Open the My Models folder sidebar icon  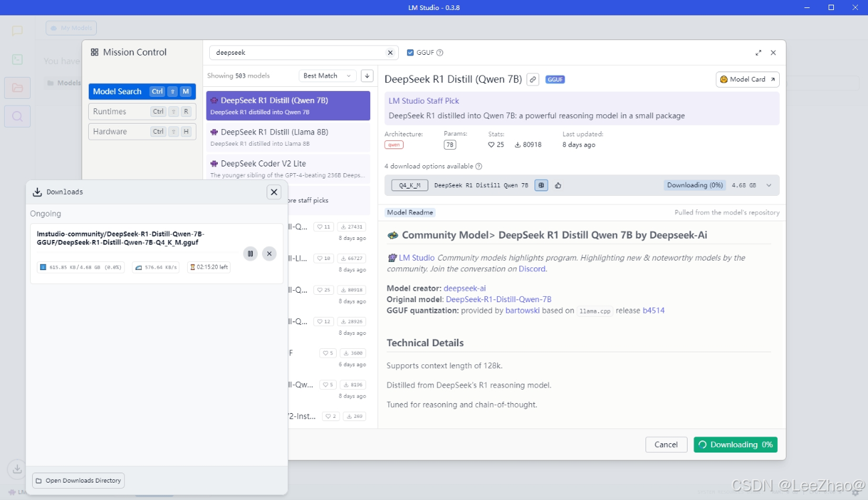[17, 88]
